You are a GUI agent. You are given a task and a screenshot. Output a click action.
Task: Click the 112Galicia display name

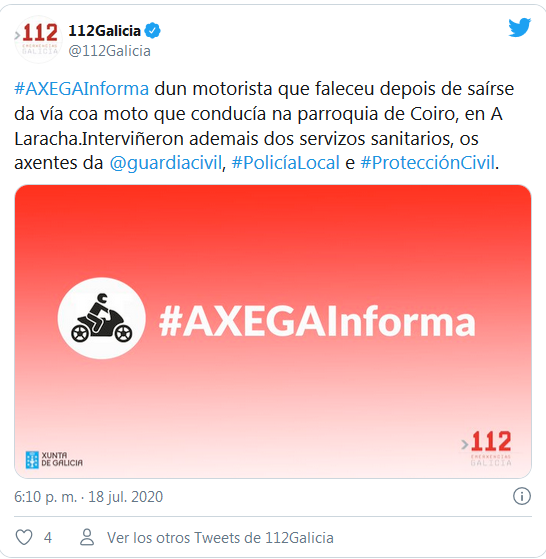pos(104,31)
